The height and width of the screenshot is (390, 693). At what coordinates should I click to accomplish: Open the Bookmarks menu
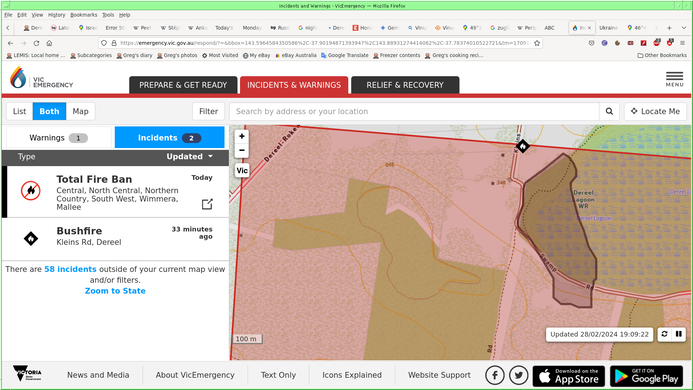point(84,15)
